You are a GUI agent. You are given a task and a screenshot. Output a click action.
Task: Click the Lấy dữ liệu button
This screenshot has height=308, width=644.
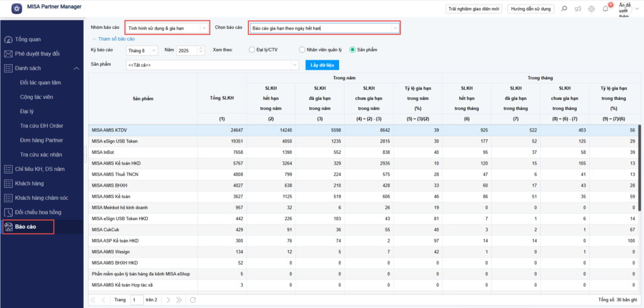[322, 65]
